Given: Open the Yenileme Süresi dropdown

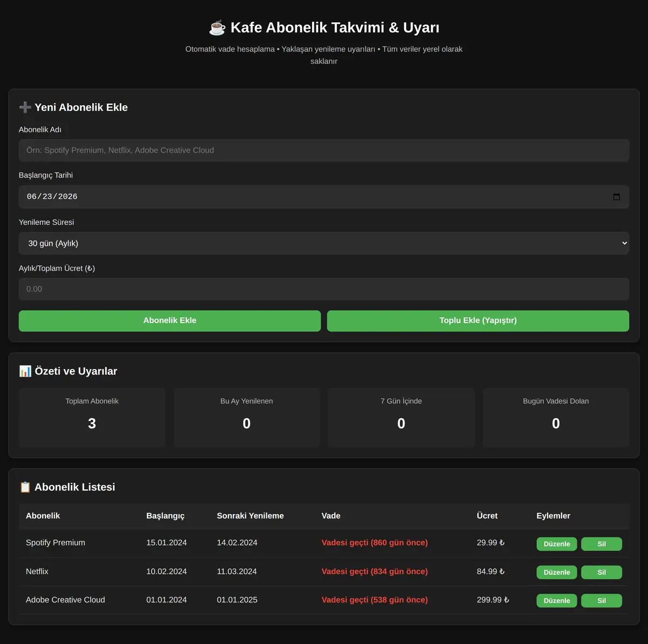Looking at the screenshot, I should pyautogui.click(x=324, y=243).
